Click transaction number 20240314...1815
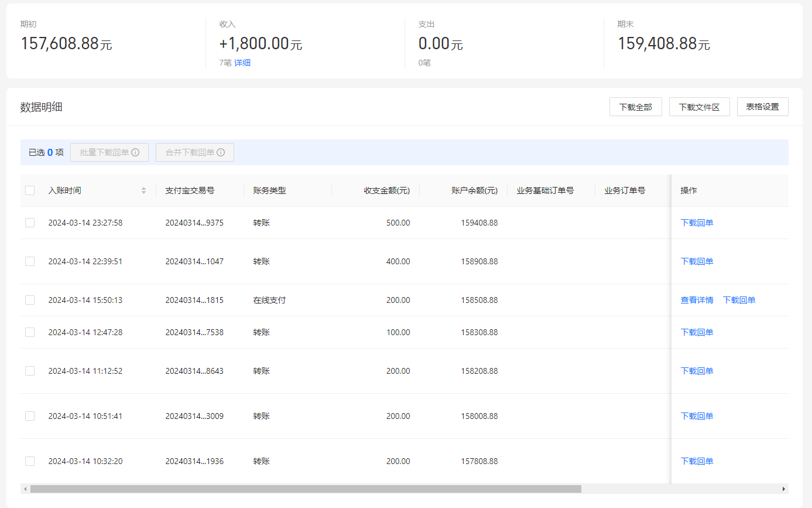Screen dimensions: 812x508 [194, 300]
